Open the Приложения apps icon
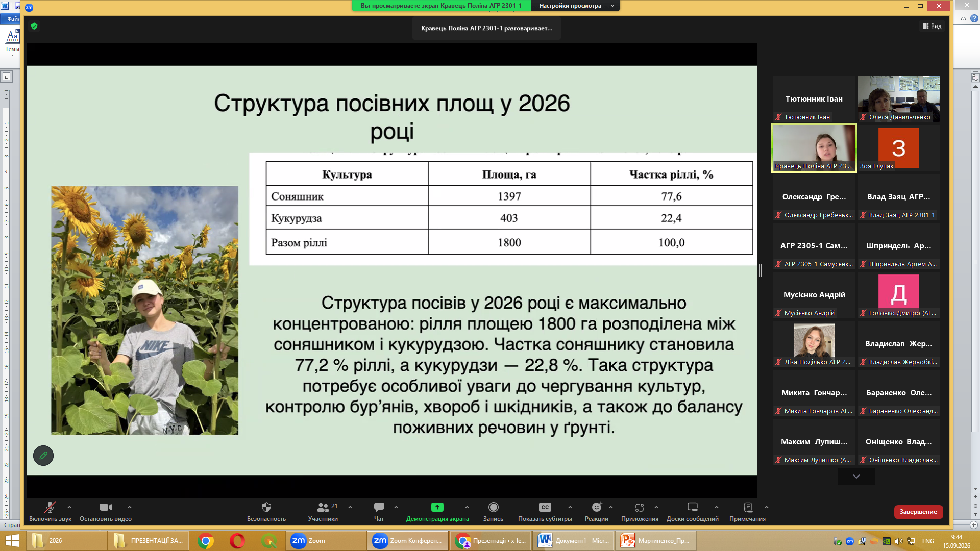The height and width of the screenshot is (551, 980). click(639, 507)
